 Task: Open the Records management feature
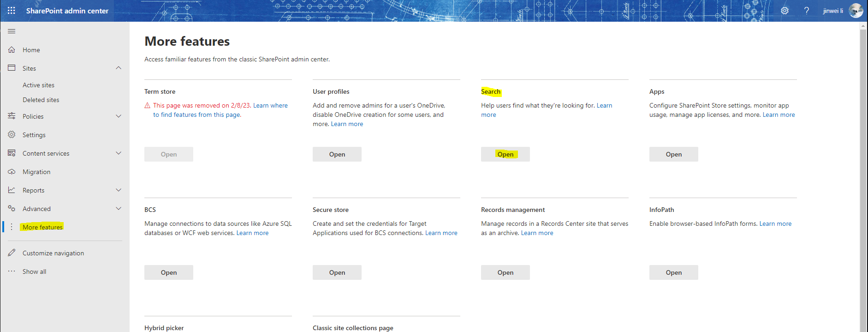tap(505, 272)
